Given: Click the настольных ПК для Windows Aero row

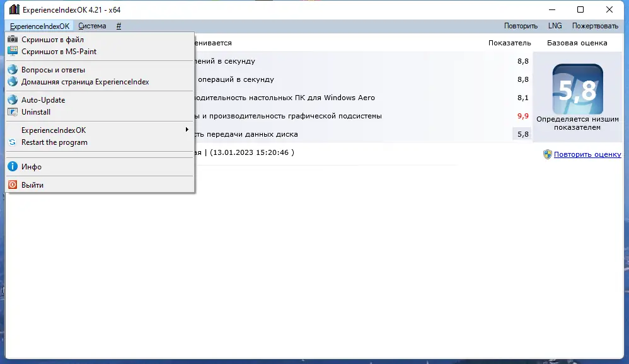Looking at the screenshot, I should (x=284, y=98).
